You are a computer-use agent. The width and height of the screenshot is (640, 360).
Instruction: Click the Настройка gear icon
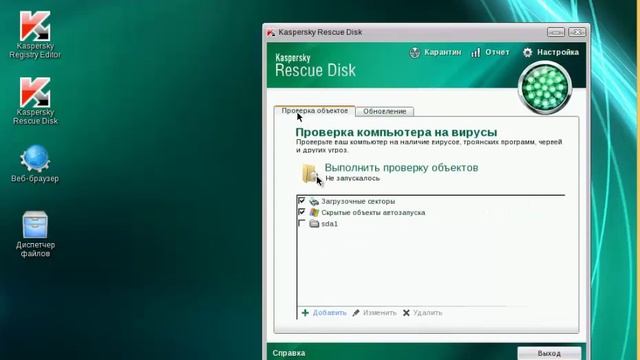click(528, 53)
